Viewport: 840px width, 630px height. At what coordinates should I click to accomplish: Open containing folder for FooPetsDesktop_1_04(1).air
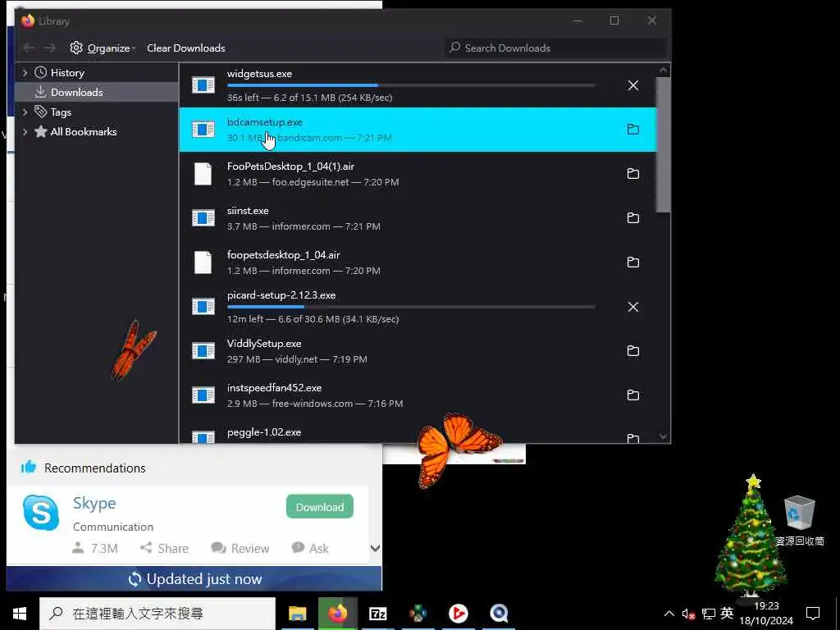click(x=632, y=174)
